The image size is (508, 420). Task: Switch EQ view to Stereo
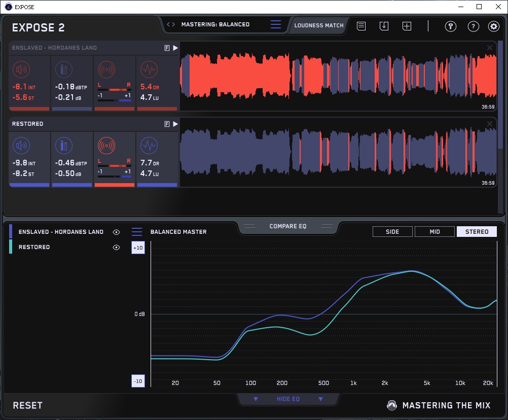point(477,232)
